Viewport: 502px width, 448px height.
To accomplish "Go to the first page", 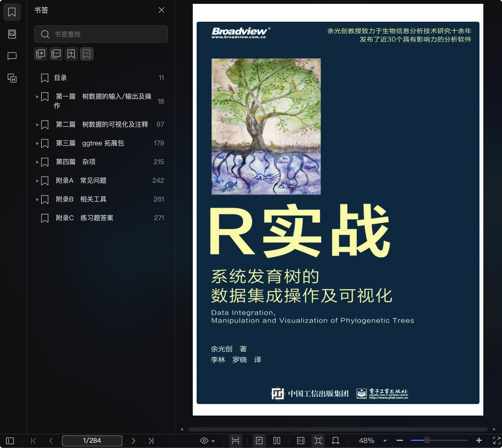I will [34, 441].
